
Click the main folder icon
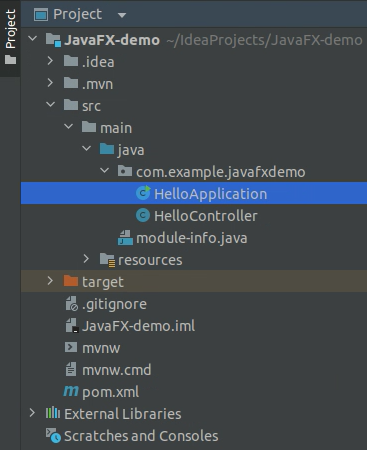[x=89, y=127]
